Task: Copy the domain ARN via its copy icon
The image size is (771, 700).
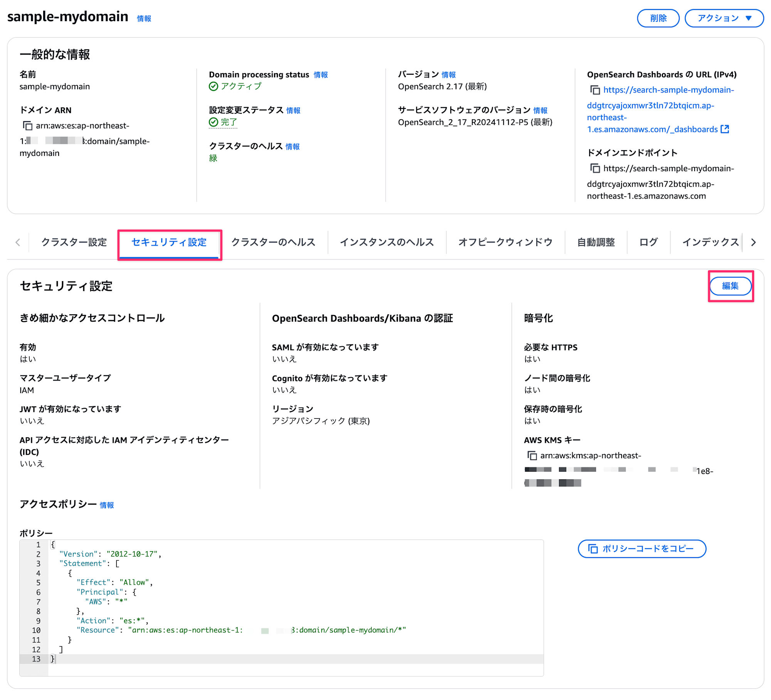Action: (27, 126)
